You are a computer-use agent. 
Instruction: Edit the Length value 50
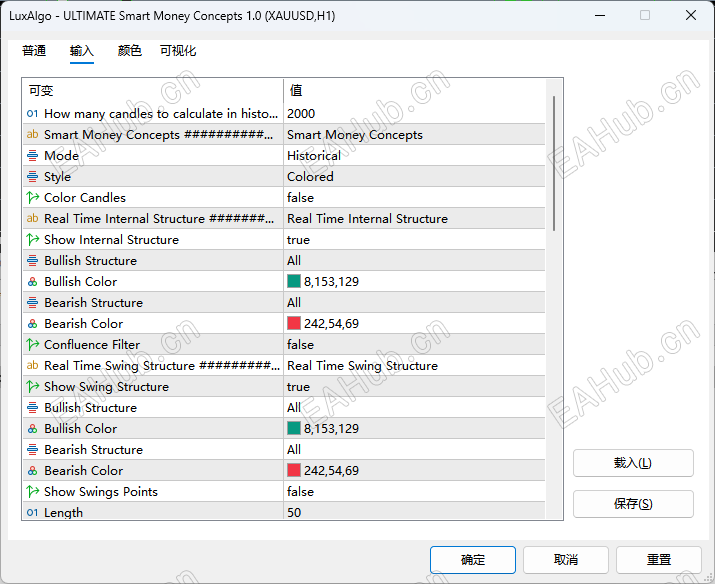coord(414,512)
